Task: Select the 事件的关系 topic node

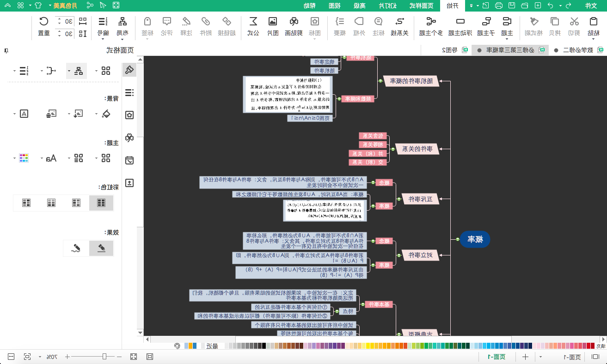Action: pos(417,149)
